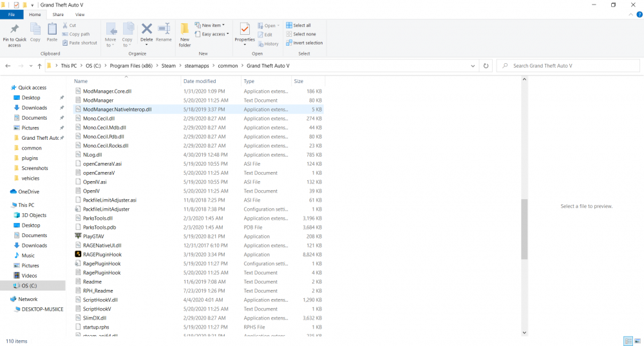Open the File menu tab
Screen dimensions: 644x346
[12, 14]
